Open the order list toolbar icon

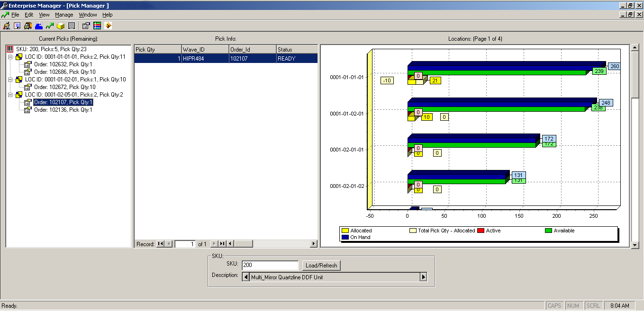click(x=17, y=25)
